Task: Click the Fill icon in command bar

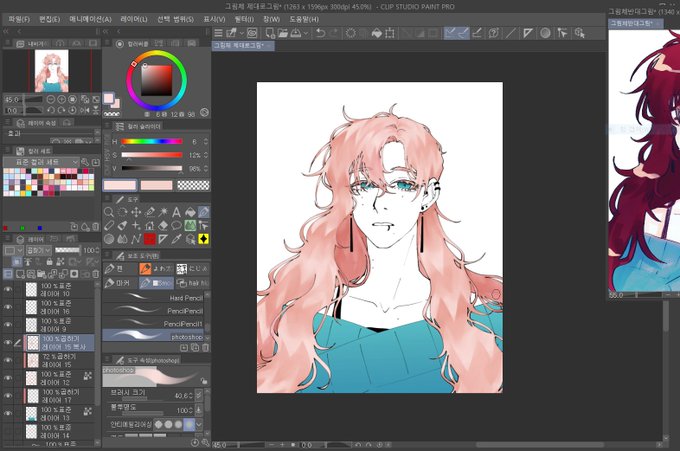Action: (x=376, y=33)
